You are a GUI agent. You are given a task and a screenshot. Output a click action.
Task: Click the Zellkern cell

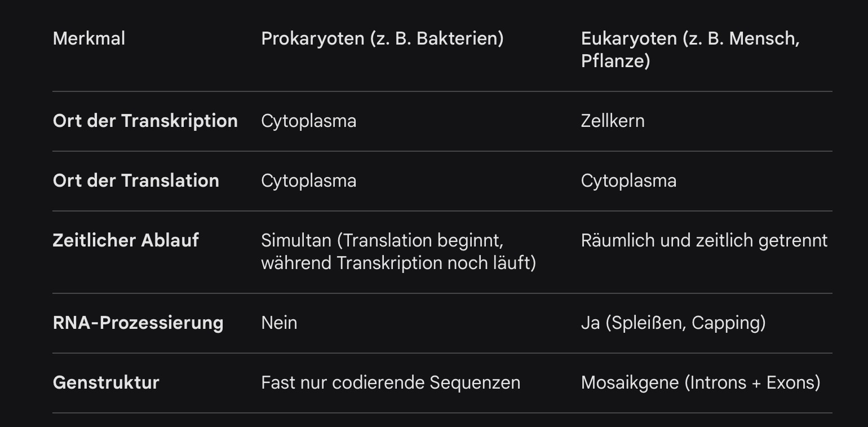(613, 121)
